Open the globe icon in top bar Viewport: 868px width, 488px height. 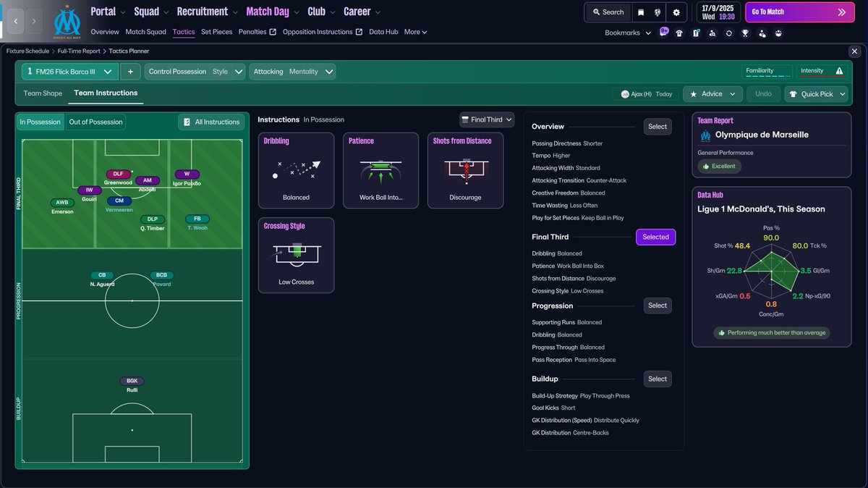658,12
